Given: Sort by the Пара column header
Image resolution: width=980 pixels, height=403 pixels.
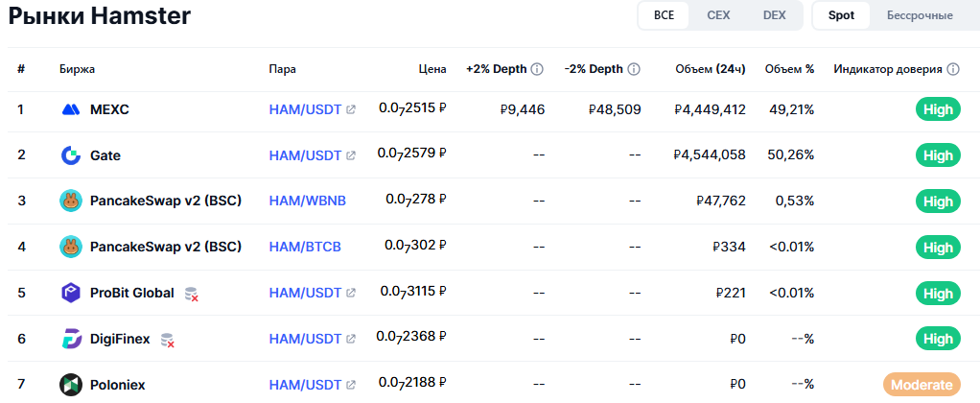Looking at the screenshot, I should 283,69.
